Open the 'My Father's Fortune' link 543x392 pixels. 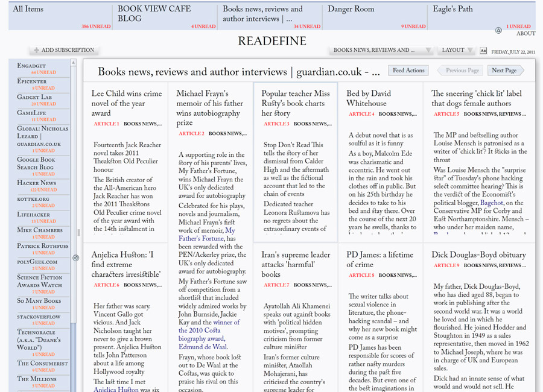206,235
